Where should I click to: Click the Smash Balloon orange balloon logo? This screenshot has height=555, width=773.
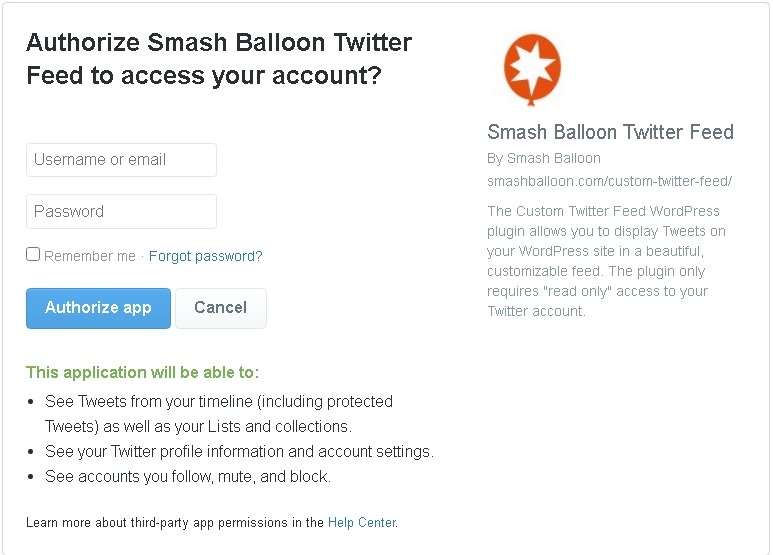(532, 69)
